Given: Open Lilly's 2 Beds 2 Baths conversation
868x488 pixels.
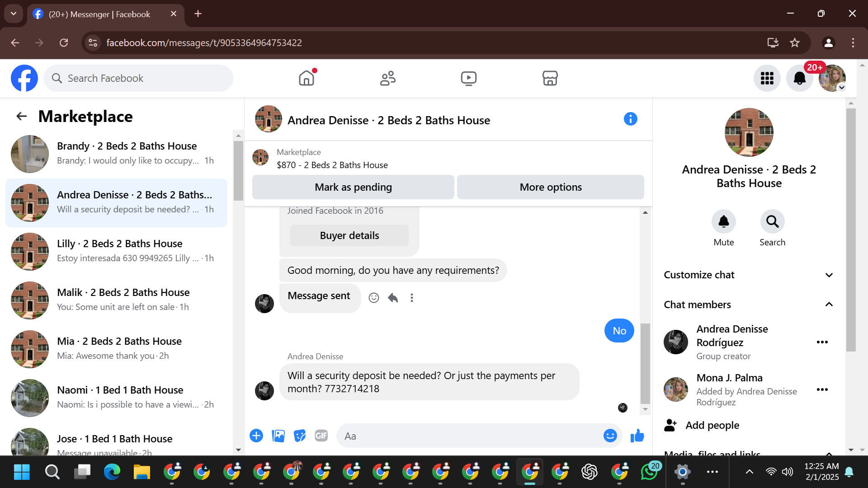Looking at the screenshot, I should click(117, 251).
